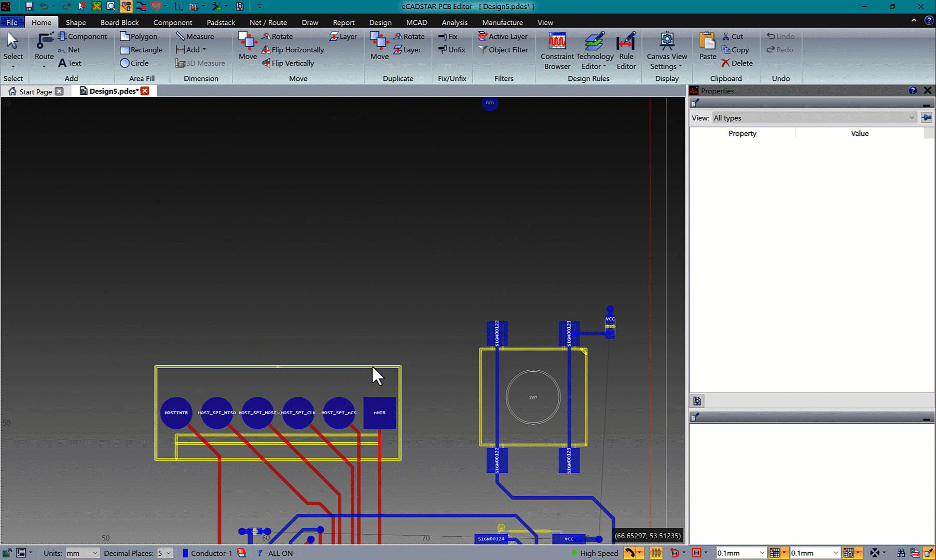Click Cut in Clipboard group
The image size is (936, 560).
click(732, 36)
